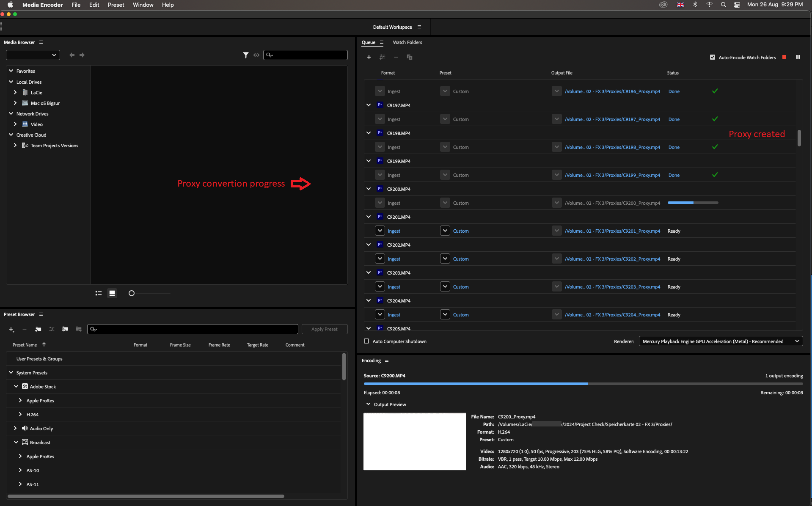
Task: Click the Media Browser search field
Action: coord(306,55)
